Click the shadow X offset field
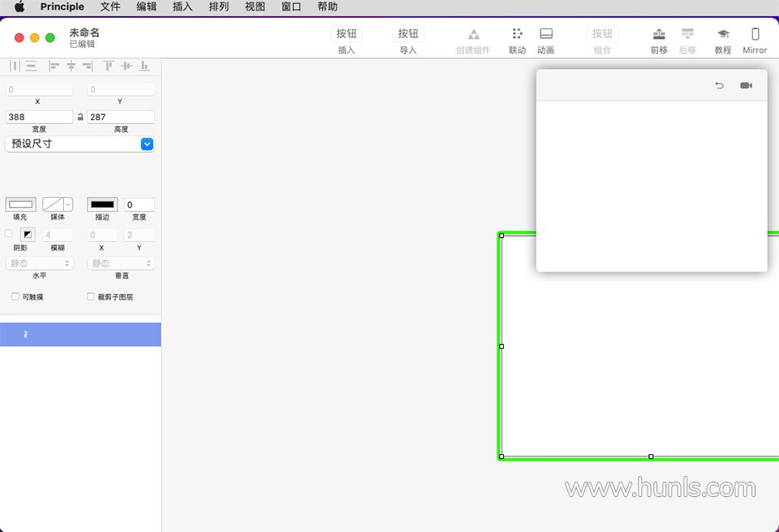Screen dimensions: 779x532 (x=102, y=235)
